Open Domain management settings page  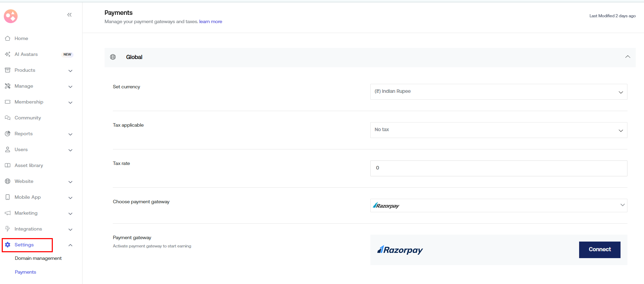click(38, 258)
